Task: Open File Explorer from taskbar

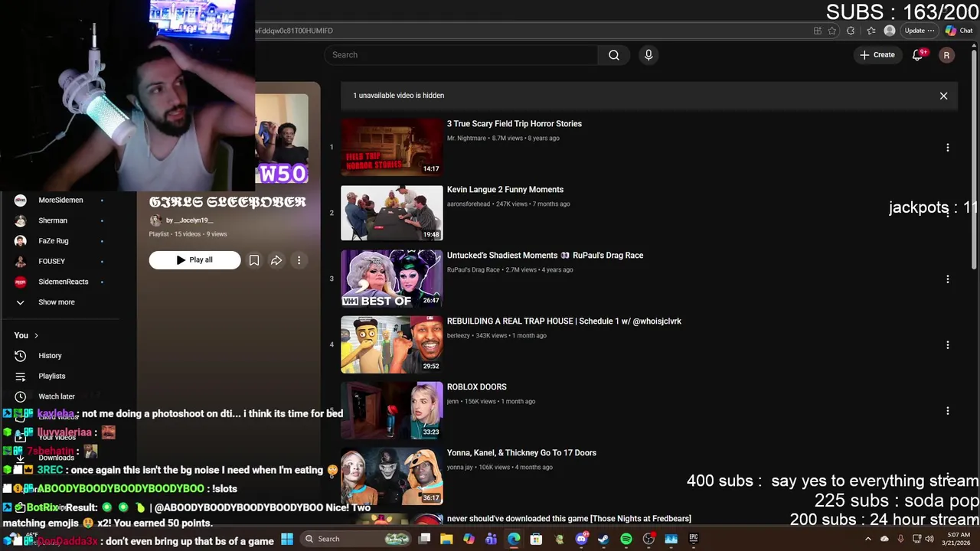Action: click(x=446, y=539)
